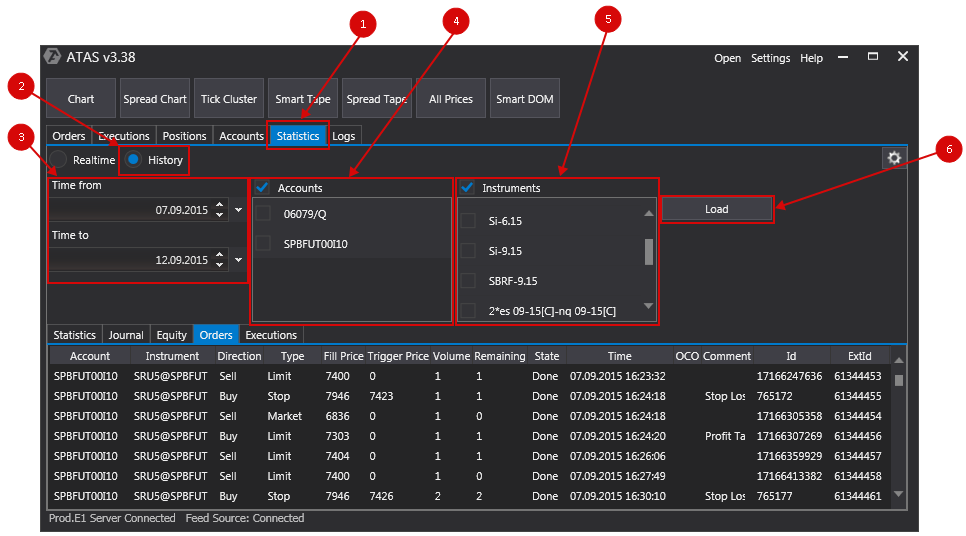Open the top Open menu
The height and width of the screenshot is (536, 966).
coord(728,58)
